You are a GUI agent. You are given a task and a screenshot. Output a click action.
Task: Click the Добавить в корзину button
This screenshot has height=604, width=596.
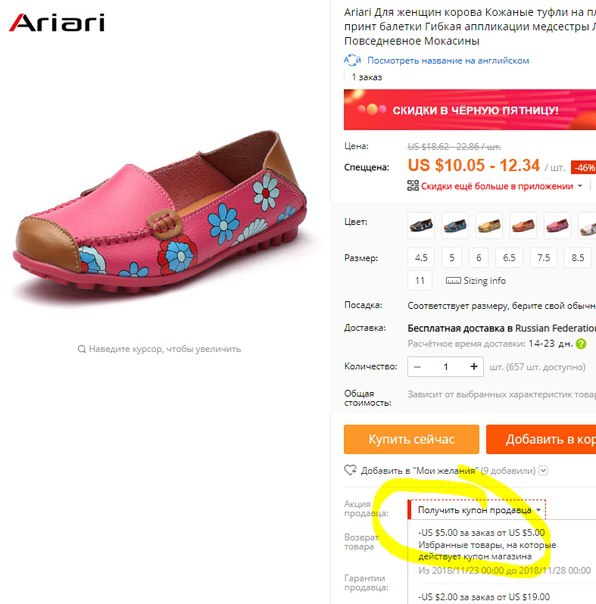541,439
